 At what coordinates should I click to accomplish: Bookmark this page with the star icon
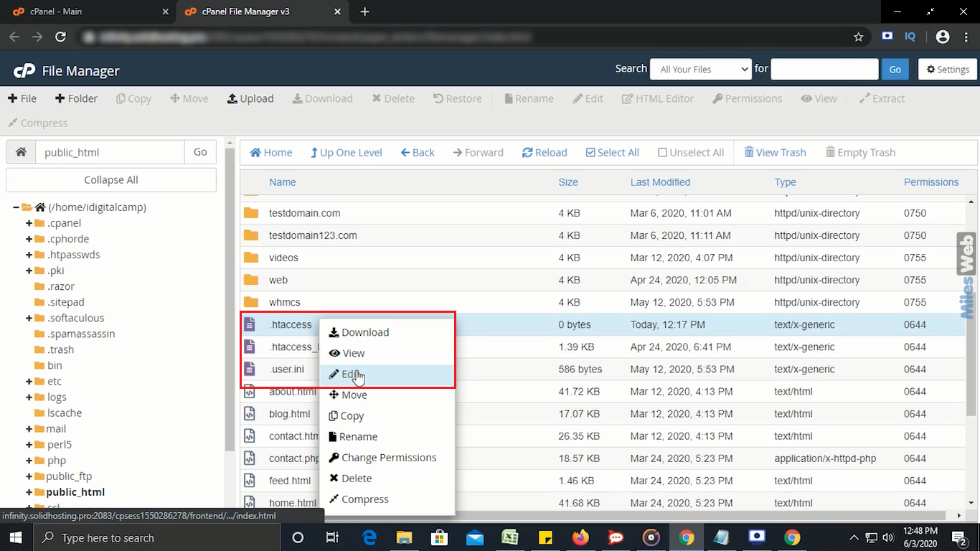(x=858, y=37)
